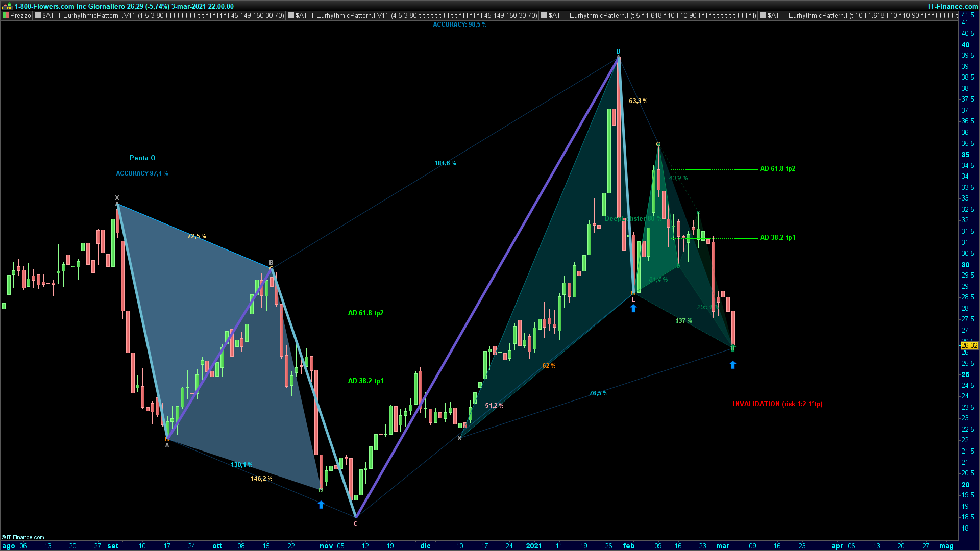Click the IT-Finance.com link at top right
Viewport: 980px width, 551px height.
click(952, 6)
